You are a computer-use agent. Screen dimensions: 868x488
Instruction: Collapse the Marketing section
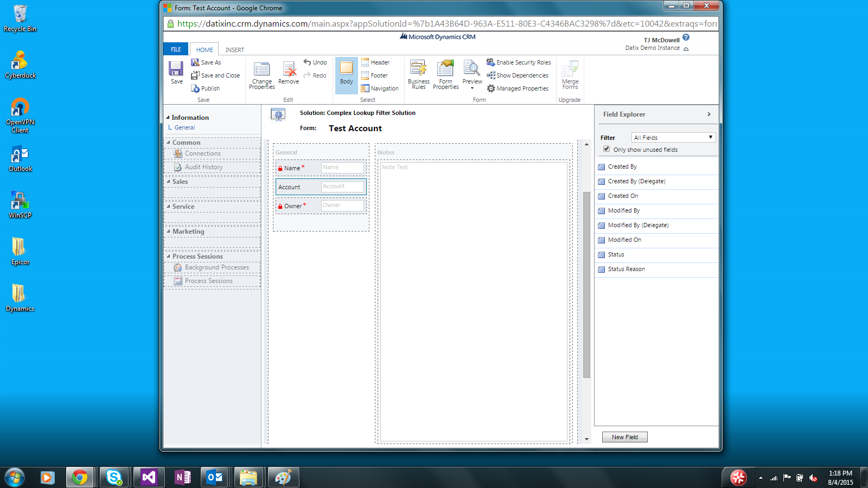[x=168, y=232]
